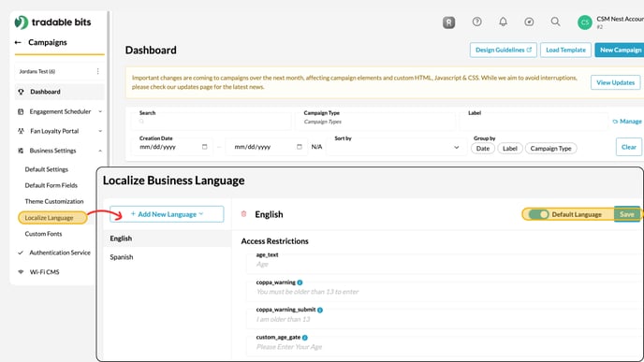The width and height of the screenshot is (644, 362).
Task: Click the compass explore icon
Action: coord(529,22)
